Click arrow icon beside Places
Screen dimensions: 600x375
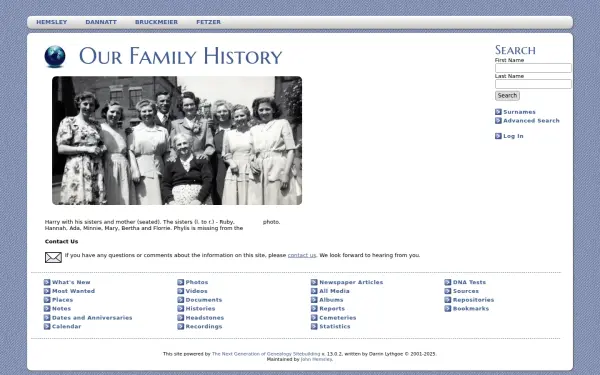[x=47, y=300]
